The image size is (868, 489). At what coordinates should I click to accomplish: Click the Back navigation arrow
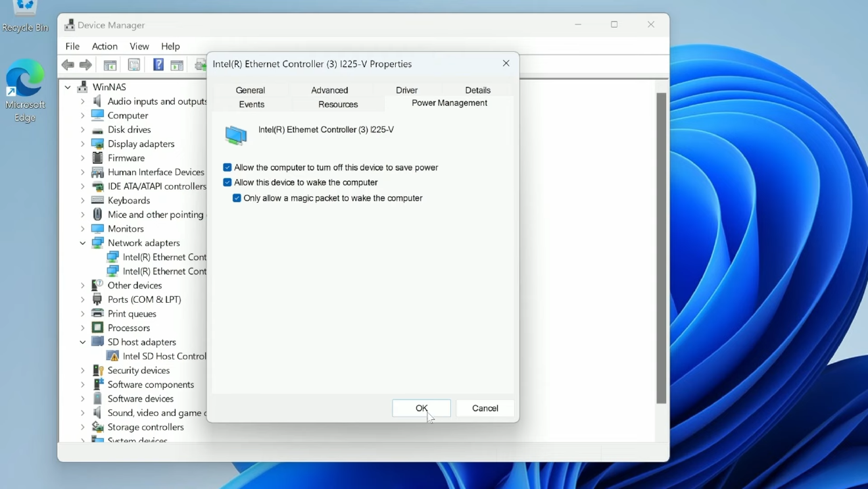pyautogui.click(x=67, y=64)
